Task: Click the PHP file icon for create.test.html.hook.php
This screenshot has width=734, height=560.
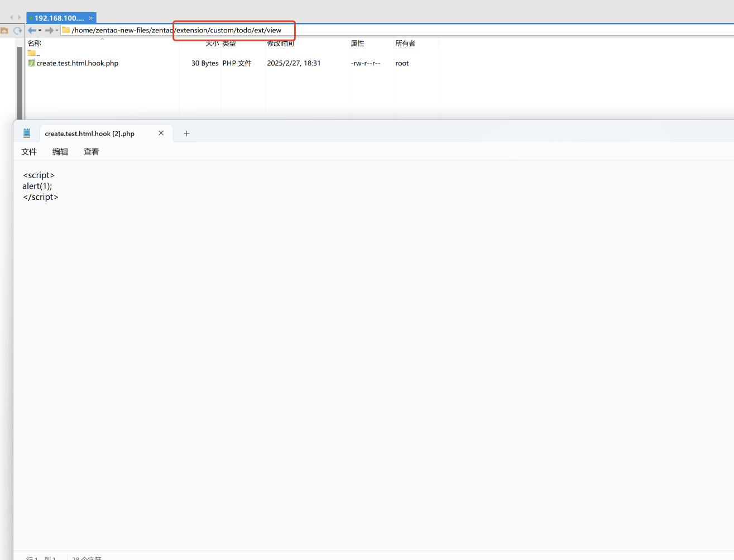Action: pos(31,63)
